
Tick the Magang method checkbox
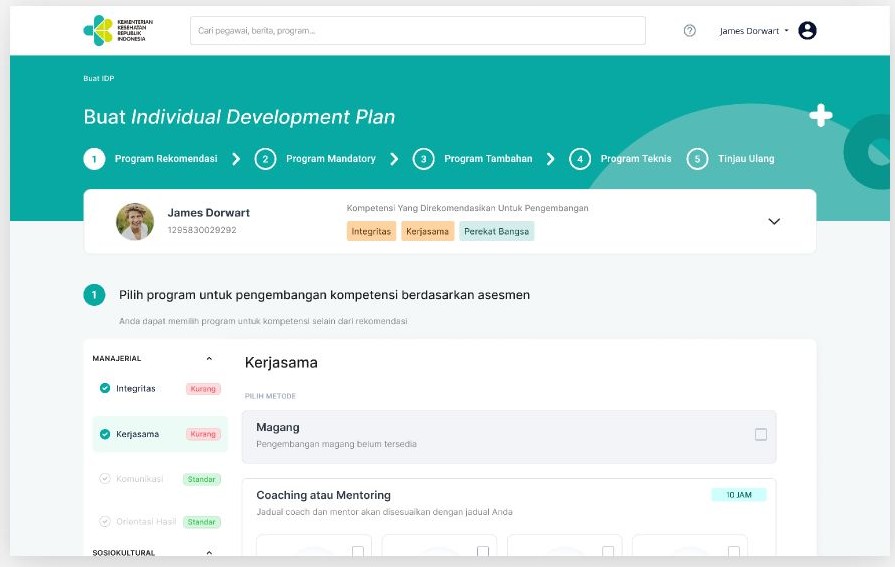pyautogui.click(x=761, y=435)
